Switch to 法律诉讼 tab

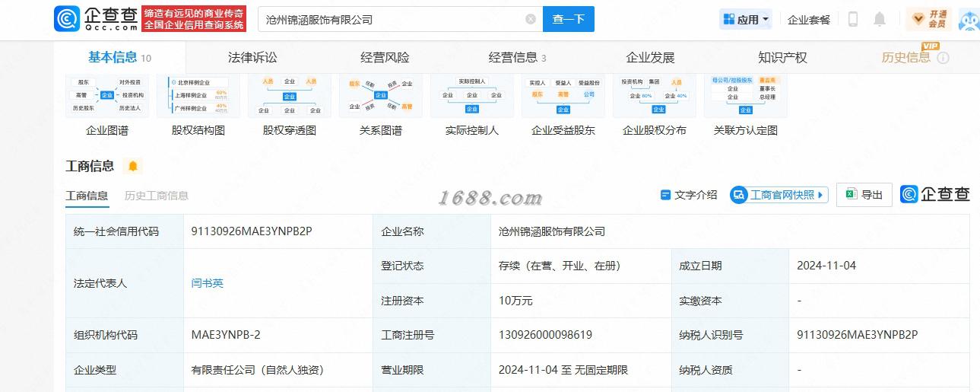coord(252,57)
